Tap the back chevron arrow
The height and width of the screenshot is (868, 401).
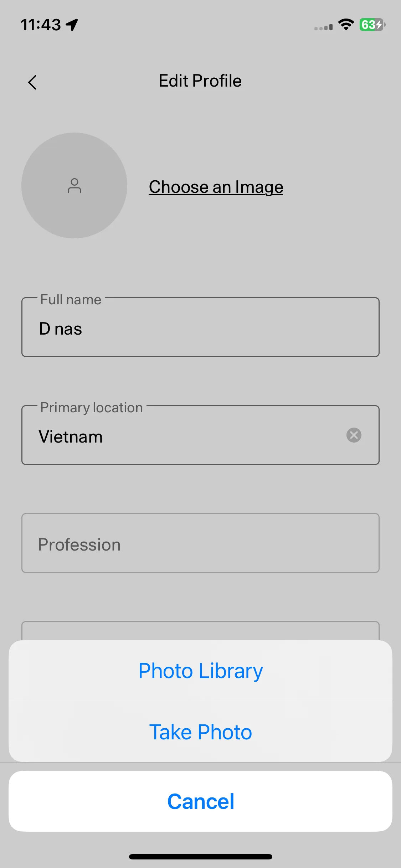[x=32, y=82]
